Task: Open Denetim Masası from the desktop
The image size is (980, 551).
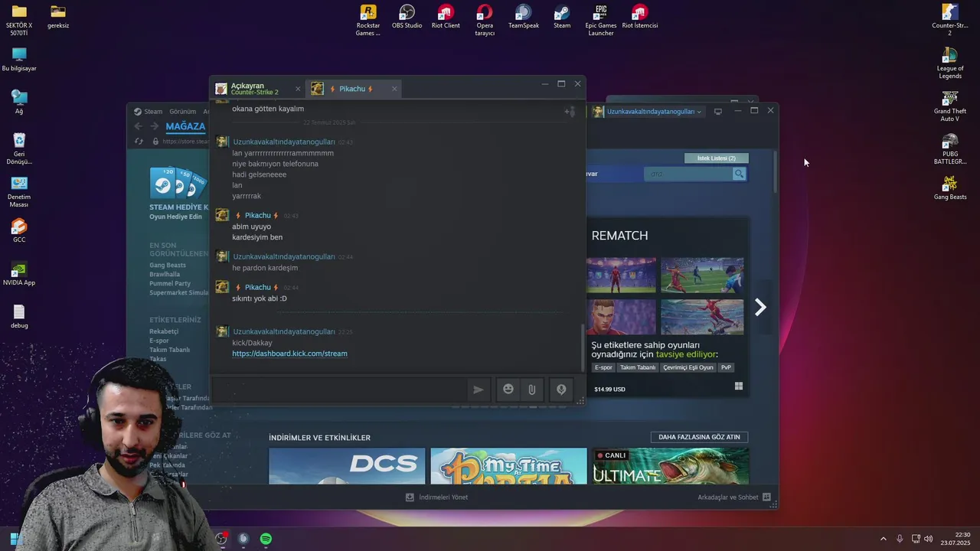Action: pyautogui.click(x=19, y=192)
